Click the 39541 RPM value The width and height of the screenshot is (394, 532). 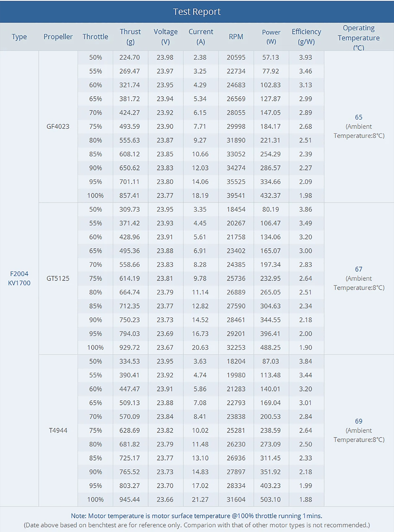236,195
